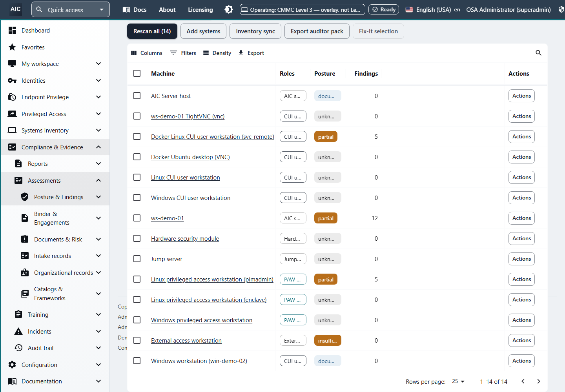Go to next table page arrow
The width and height of the screenshot is (565, 392).
pyautogui.click(x=539, y=381)
